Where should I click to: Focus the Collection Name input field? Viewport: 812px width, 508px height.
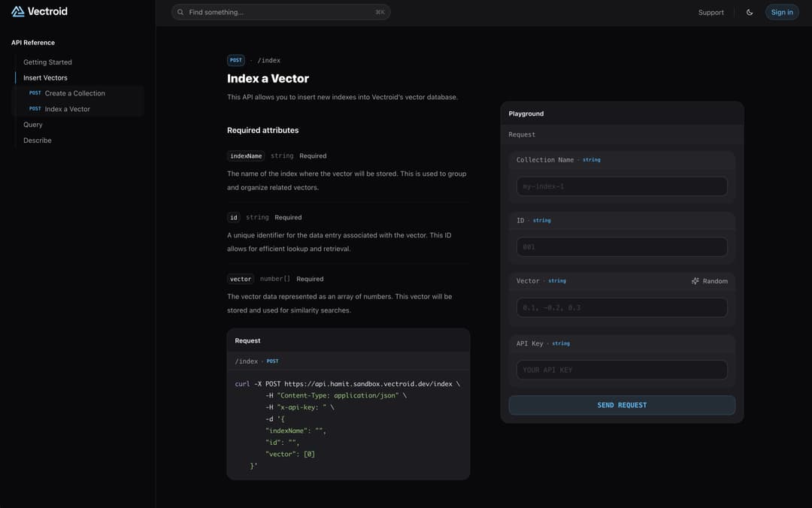pyautogui.click(x=622, y=186)
